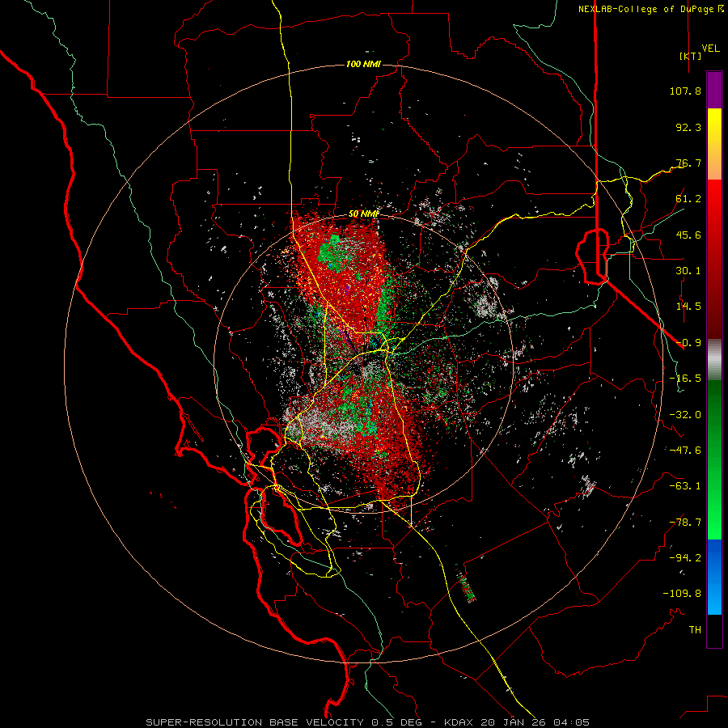Viewport: 728px width, 728px height.
Task: Select the -63.1 legend value
Action: pyautogui.click(x=685, y=486)
